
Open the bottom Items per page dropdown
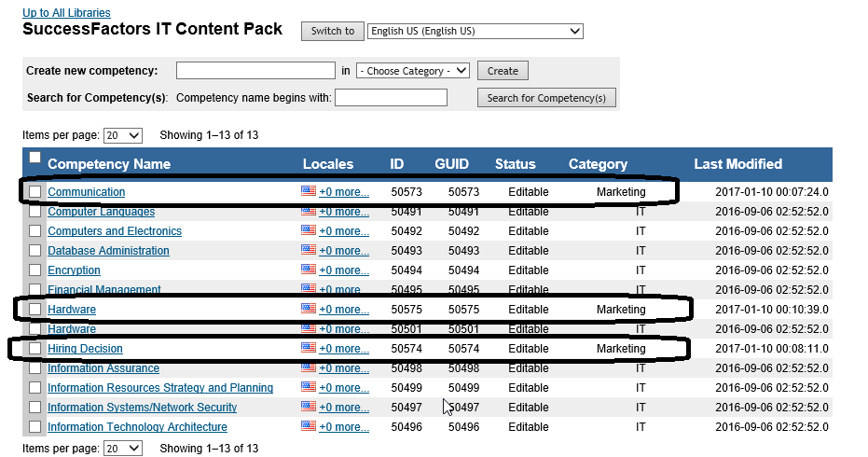point(123,448)
